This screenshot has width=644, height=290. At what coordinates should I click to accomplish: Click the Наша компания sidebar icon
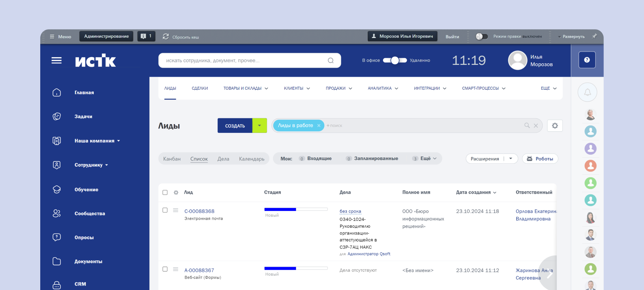[57, 141]
